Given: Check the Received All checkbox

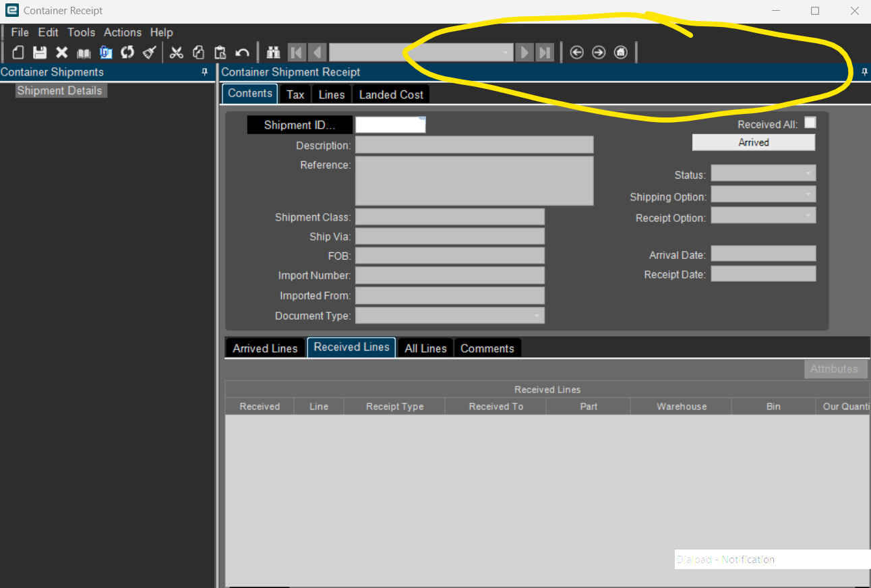Looking at the screenshot, I should 810,123.
